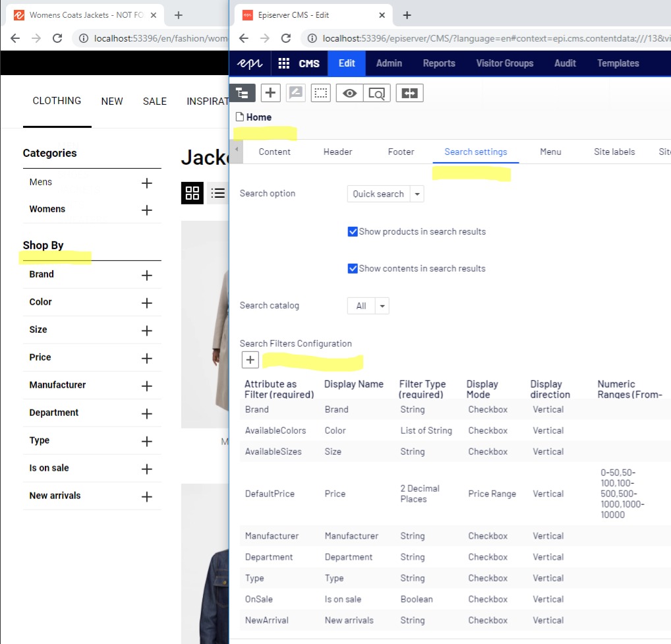
Task: Switch storefront to grid view
Action: [x=192, y=192]
